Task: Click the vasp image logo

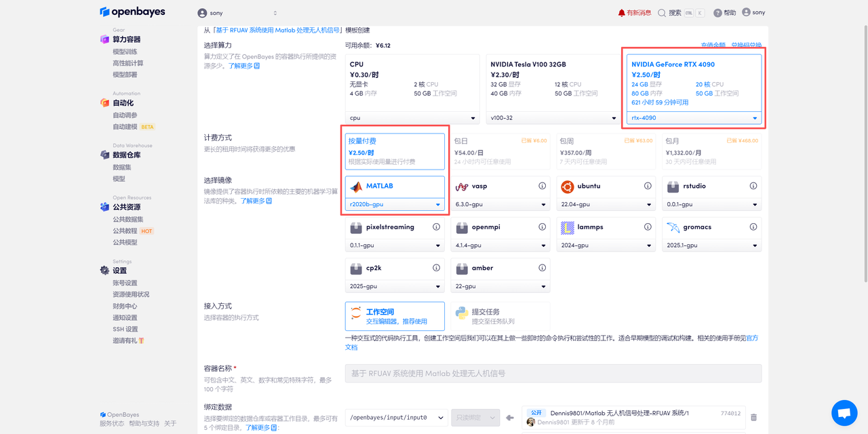Action: pyautogui.click(x=462, y=186)
